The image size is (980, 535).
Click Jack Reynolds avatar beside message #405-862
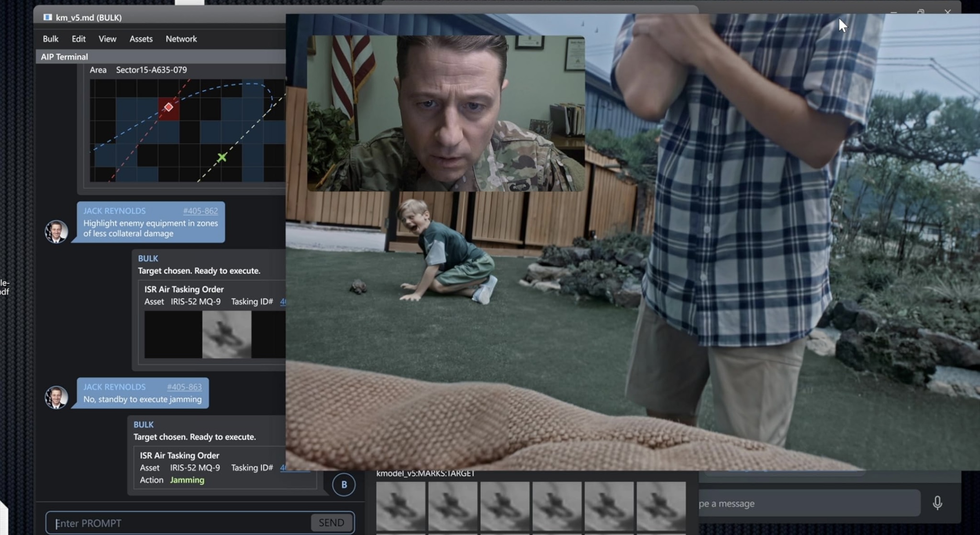pyautogui.click(x=56, y=231)
